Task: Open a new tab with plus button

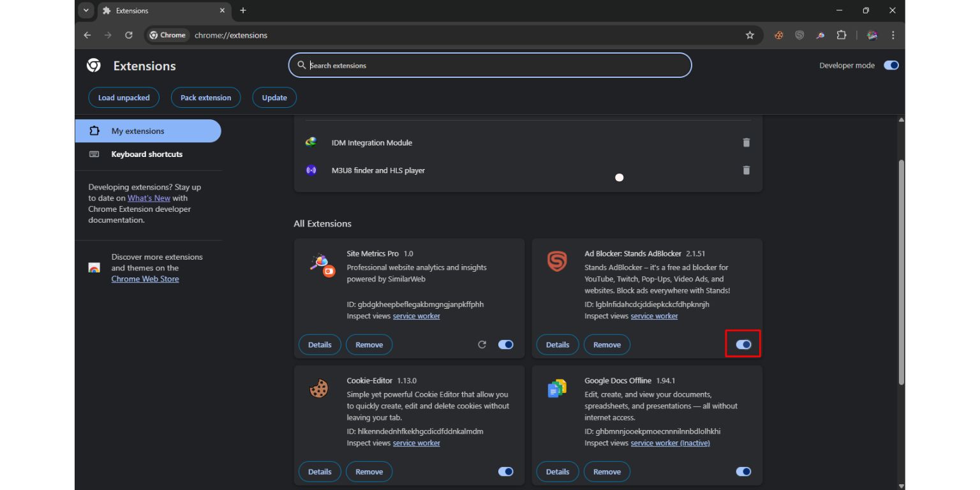Action: tap(243, 10)
